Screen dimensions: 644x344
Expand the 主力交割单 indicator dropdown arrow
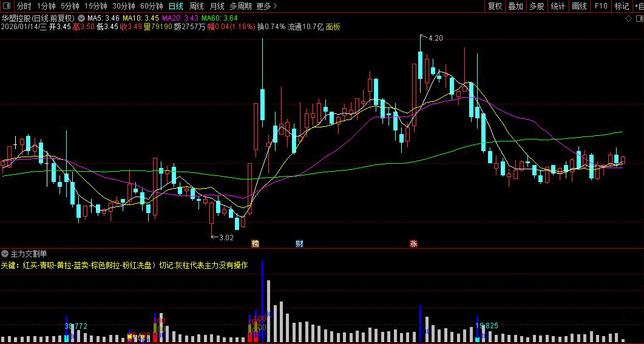click(x=5, y=253)
